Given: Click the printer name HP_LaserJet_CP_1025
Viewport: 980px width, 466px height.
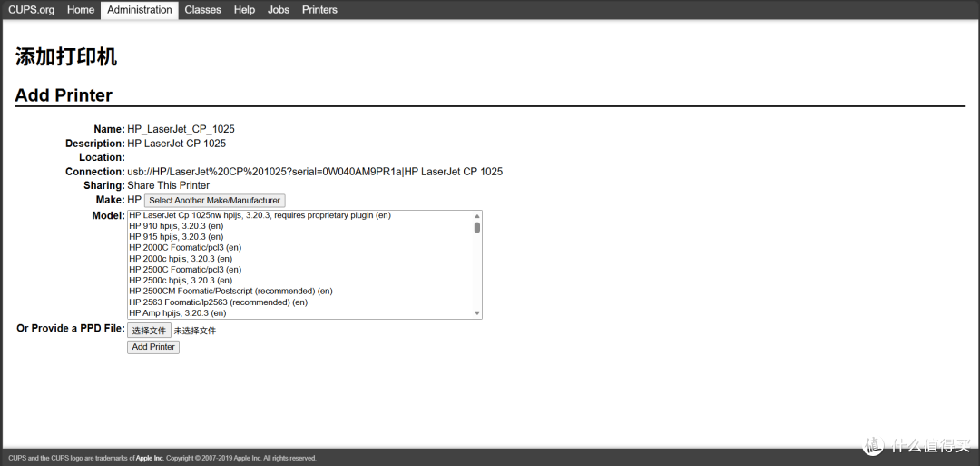Looking at the screenshot, I should 181,129.
